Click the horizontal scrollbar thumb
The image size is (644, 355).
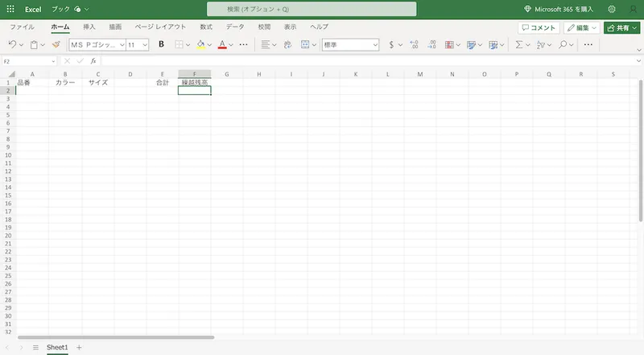coord(116,337)
